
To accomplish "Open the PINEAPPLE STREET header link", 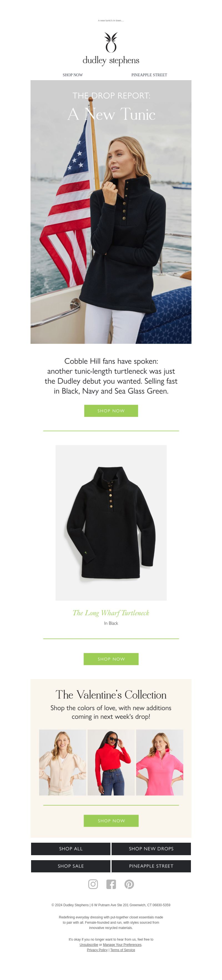I will point(149,75).
